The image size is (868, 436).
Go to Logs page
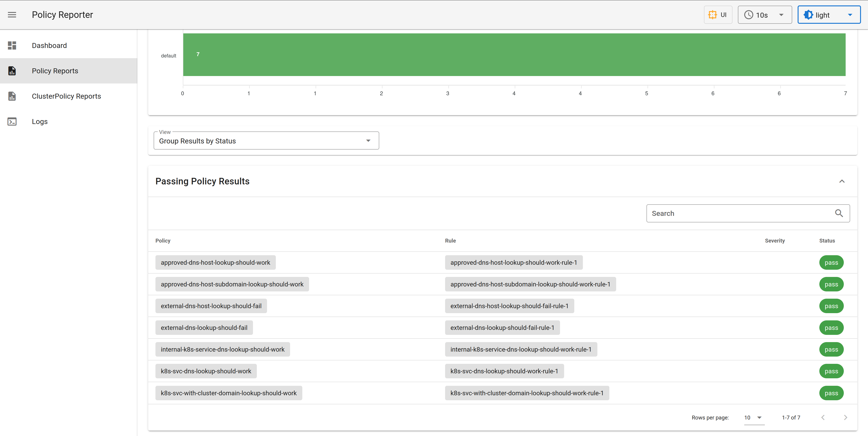[x=40, y=122]
